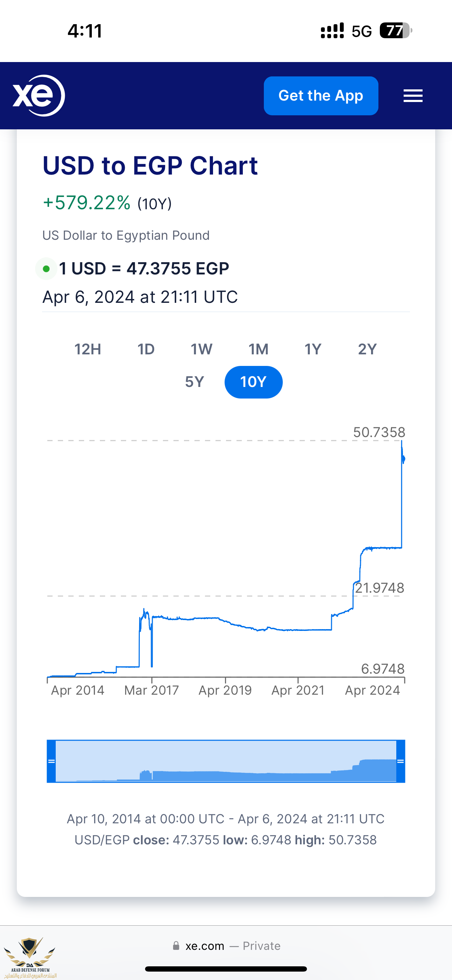Grab the left range slider handle
This screenshot has width=452, height=980.
[x=52, y=761]
